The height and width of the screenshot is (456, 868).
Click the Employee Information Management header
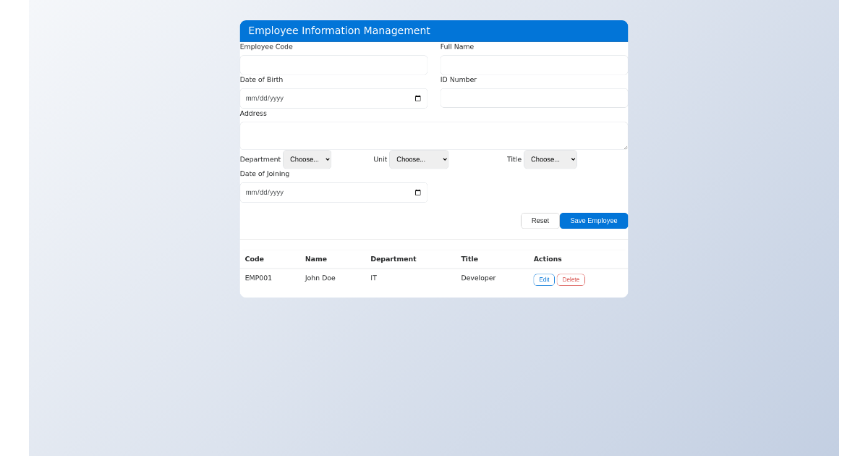[339, 30]
